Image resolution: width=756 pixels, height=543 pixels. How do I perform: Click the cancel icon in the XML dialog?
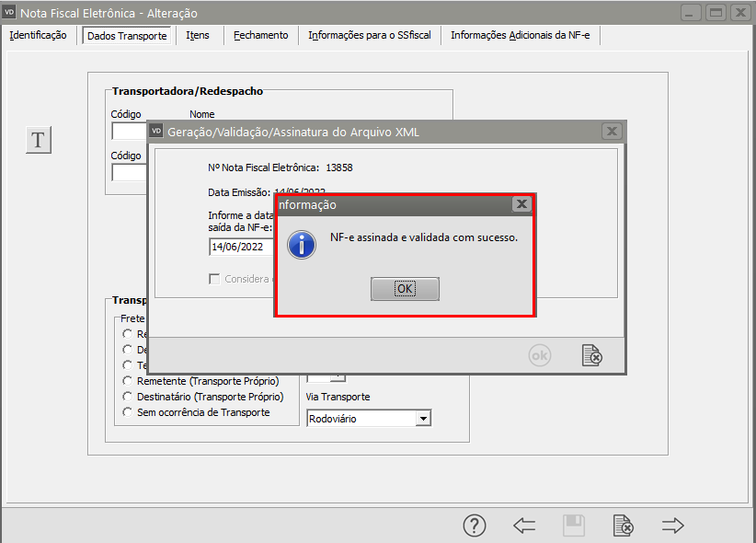click(x=592, y=355)
